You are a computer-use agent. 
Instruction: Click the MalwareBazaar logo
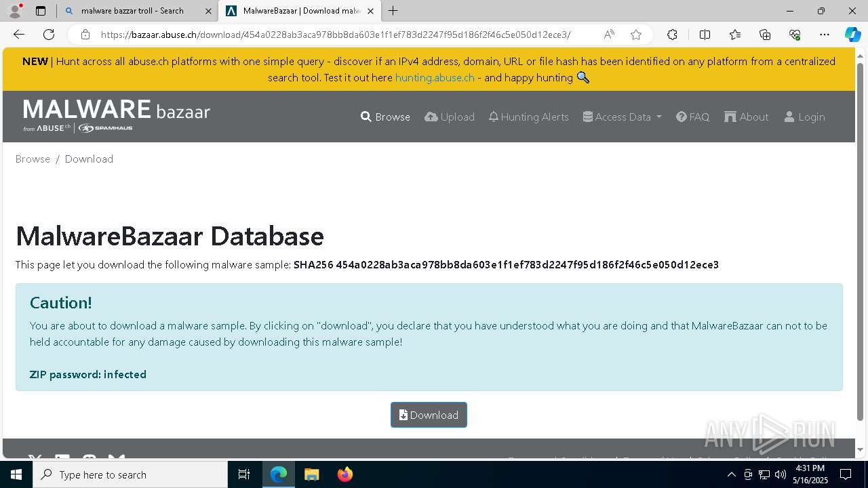(x=117, y=116)
